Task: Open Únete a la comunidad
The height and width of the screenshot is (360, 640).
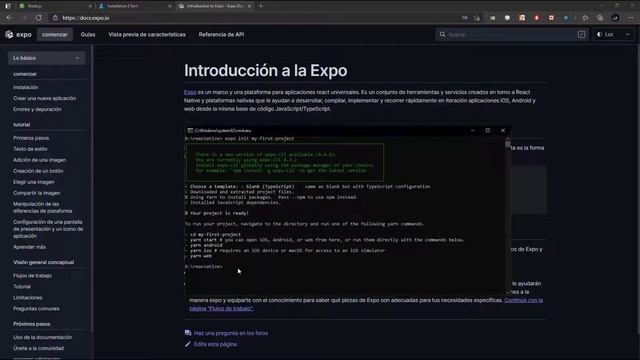Action: (38, 348)
